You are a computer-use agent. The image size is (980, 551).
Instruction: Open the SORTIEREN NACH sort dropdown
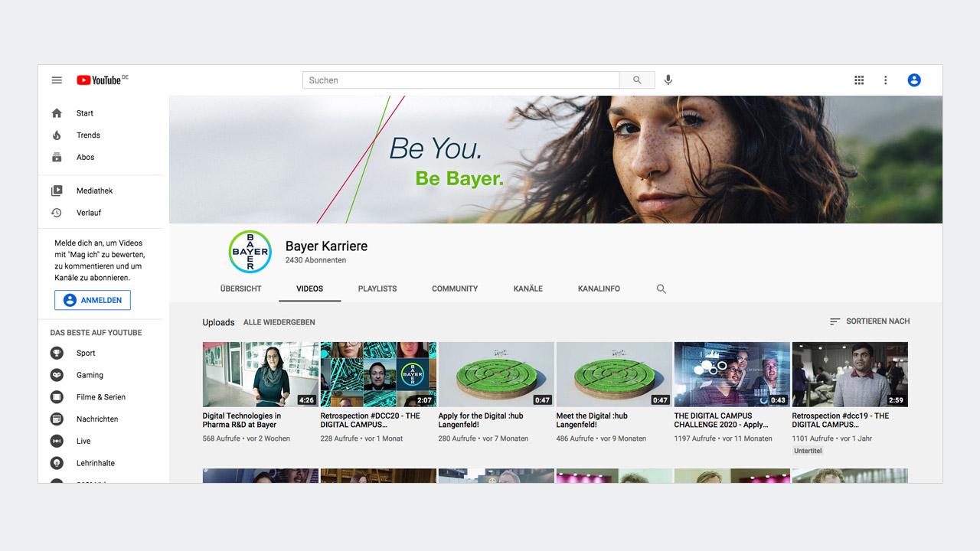(870, 321)
